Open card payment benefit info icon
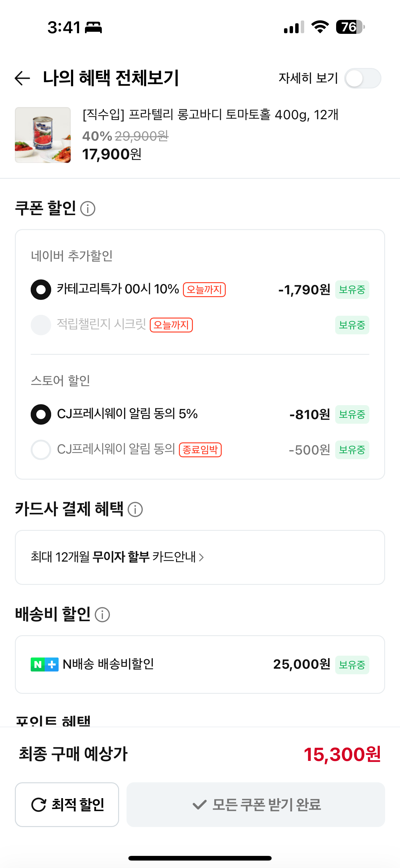Viewport: 400px width, 868px height. 136,509
